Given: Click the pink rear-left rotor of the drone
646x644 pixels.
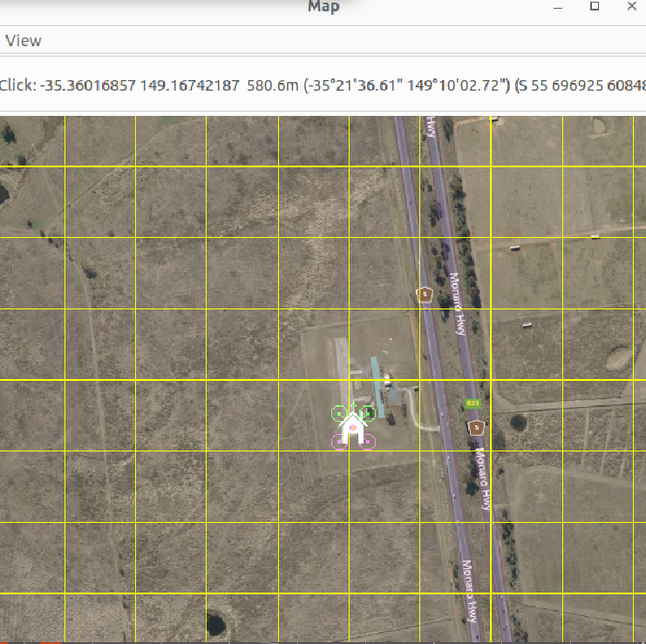Looking at the screenshot, I should point(337,442).
